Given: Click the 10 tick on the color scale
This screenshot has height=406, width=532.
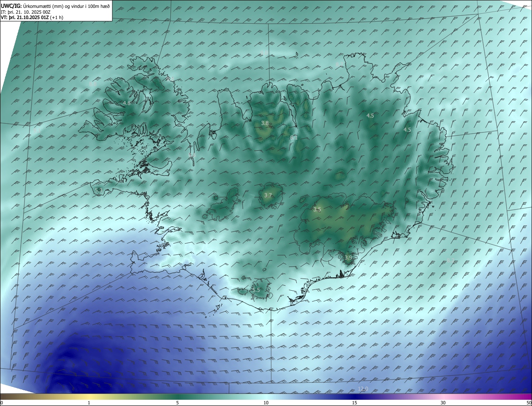Looking at the screenshot, I should click(266, 403).
